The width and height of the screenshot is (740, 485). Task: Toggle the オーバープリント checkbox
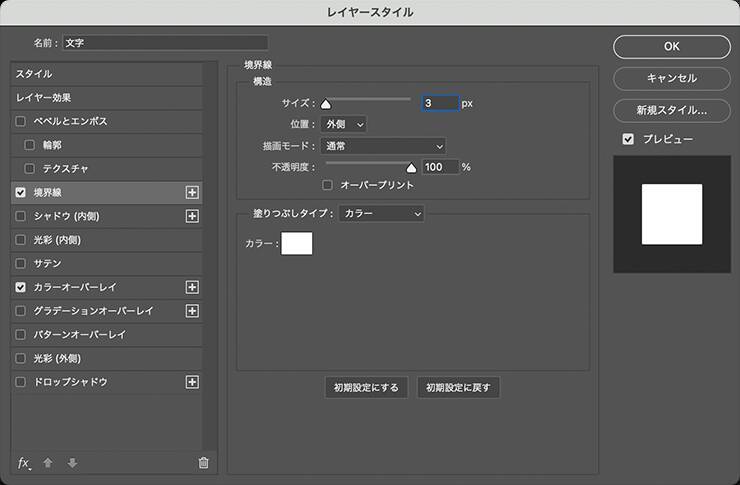pyautogui.click(x=328, y=185)
